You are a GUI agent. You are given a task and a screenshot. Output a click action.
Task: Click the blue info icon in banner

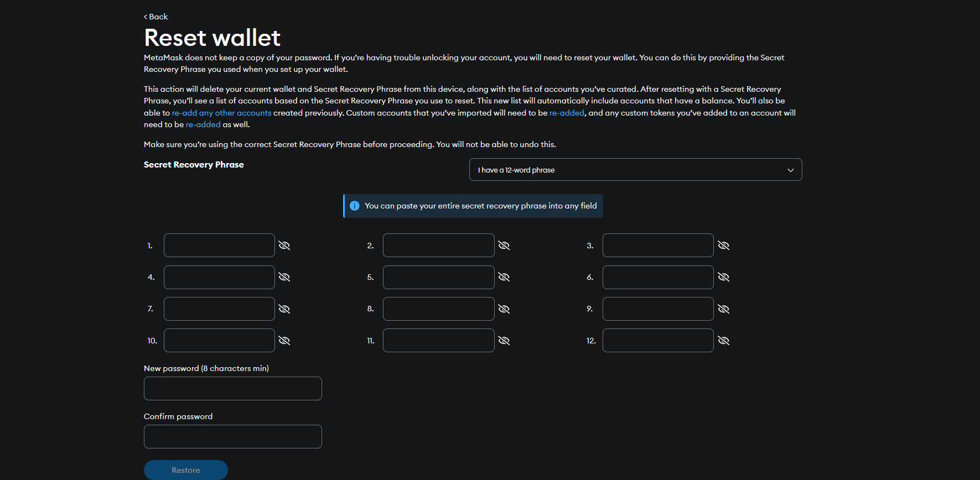pyautogui.click(x=355, y=206)
